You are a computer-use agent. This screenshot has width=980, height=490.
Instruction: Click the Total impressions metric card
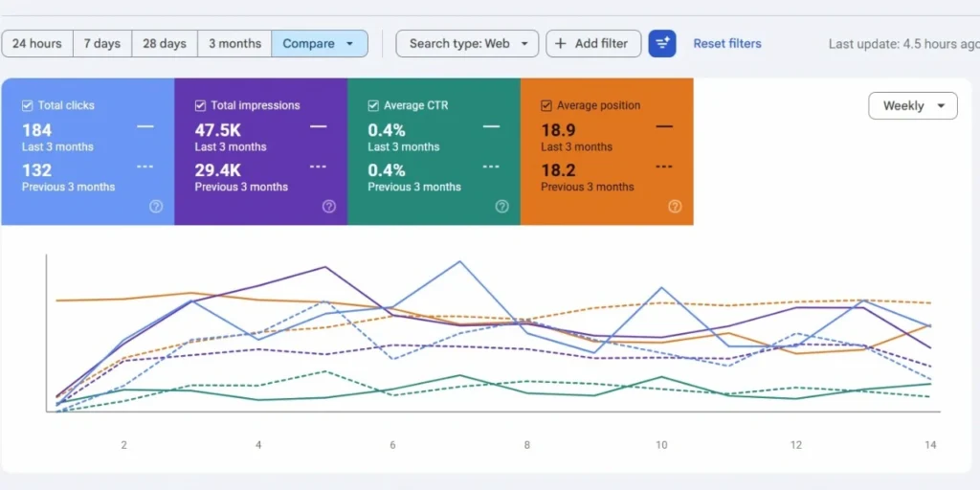pos(260,151)
